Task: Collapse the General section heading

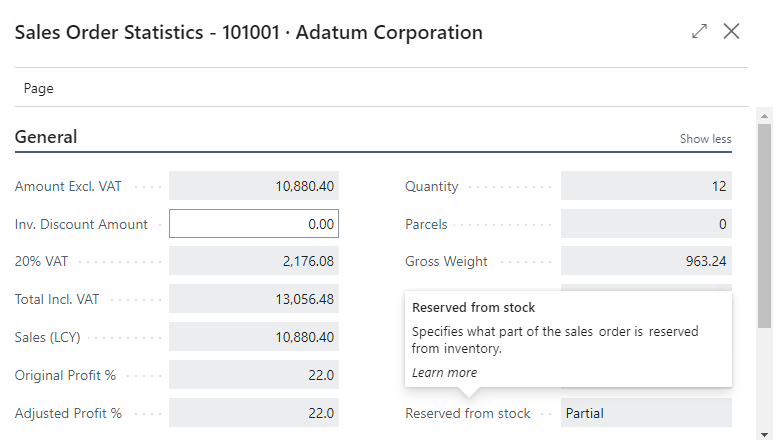Action: click(46, 137)
